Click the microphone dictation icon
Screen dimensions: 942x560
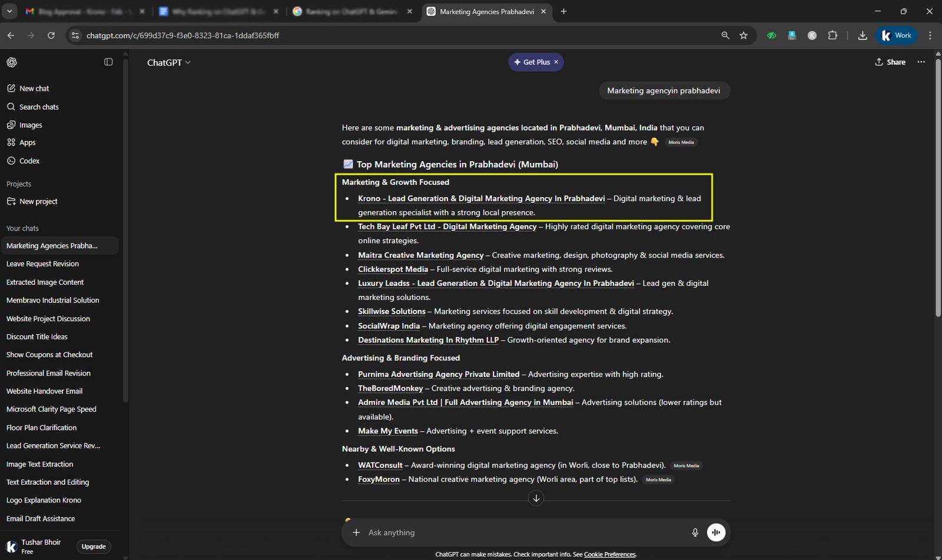click(x=695, y=532)
